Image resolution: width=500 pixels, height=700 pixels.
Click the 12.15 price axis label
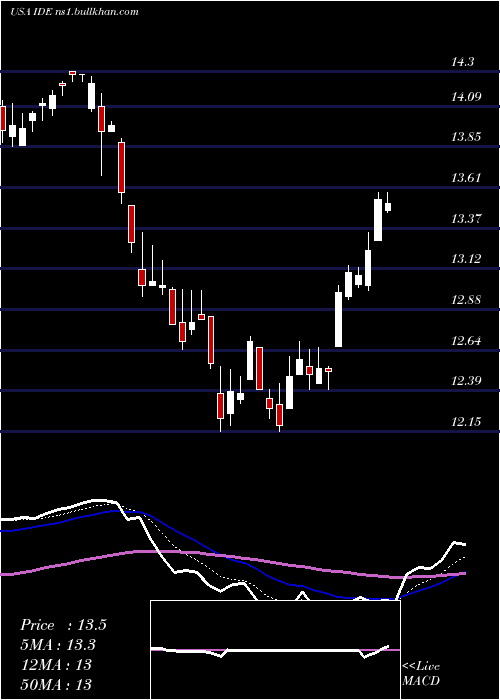[x=466, y=421]
